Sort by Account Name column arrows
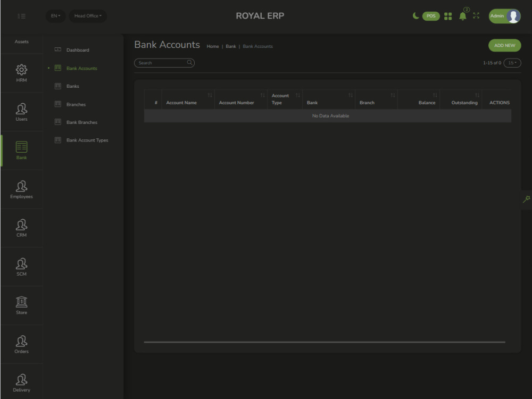 point(210,95)
